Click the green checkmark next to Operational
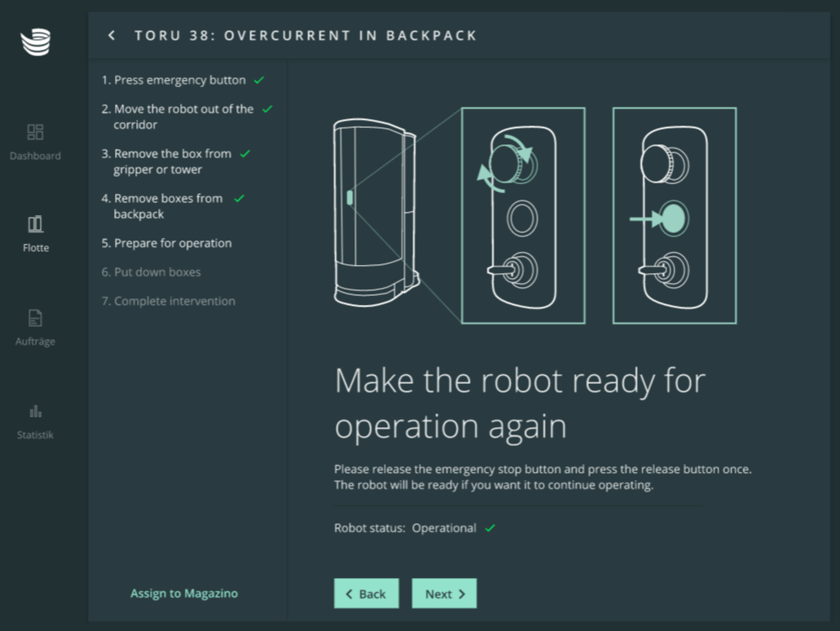 pos(490,528)
